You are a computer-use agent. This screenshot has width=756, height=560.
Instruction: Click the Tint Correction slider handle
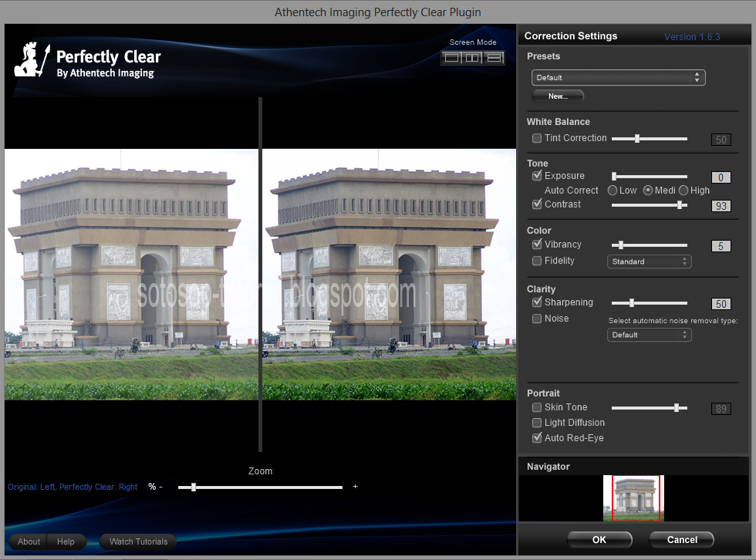point(637,139)
